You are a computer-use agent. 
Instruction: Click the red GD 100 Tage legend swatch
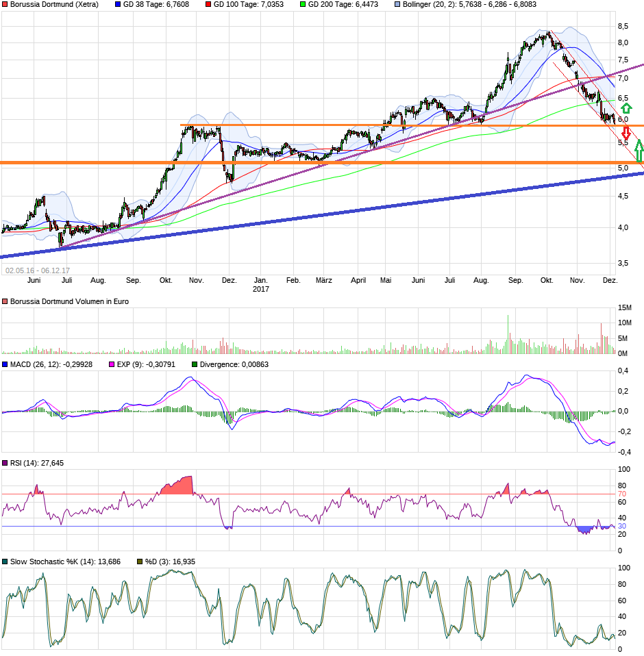point(208,5)
